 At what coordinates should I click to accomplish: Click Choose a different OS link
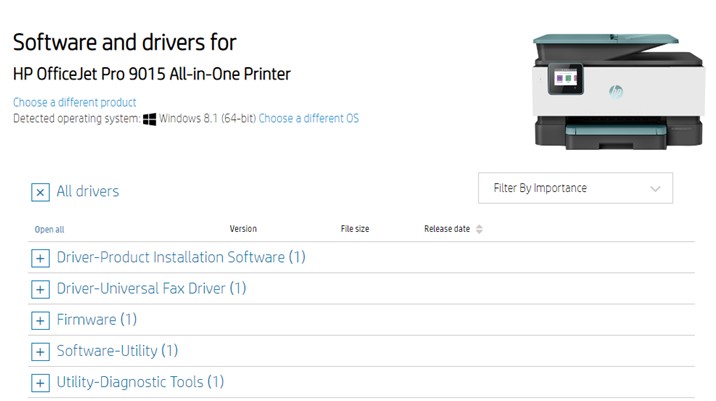309,118
